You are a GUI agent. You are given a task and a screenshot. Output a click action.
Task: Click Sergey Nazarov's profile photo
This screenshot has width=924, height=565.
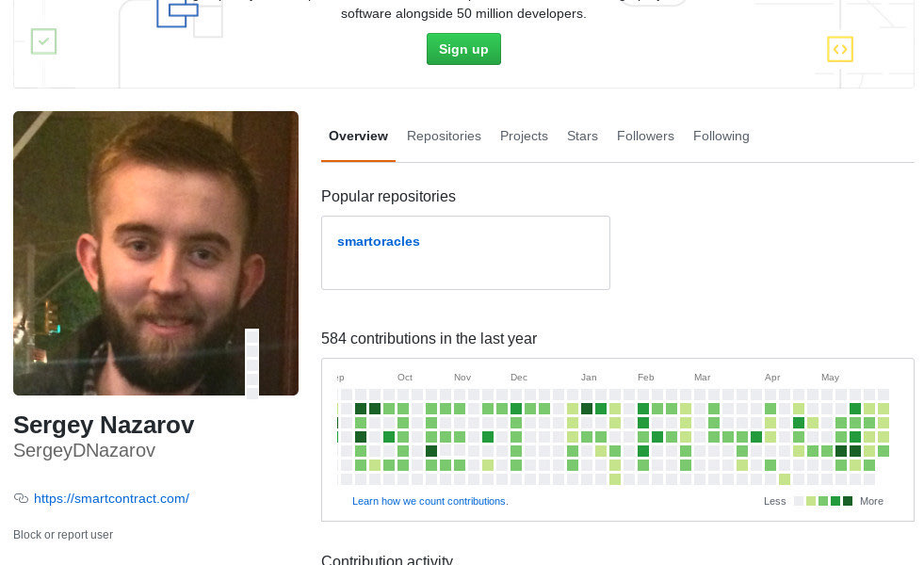coord(155,253)
